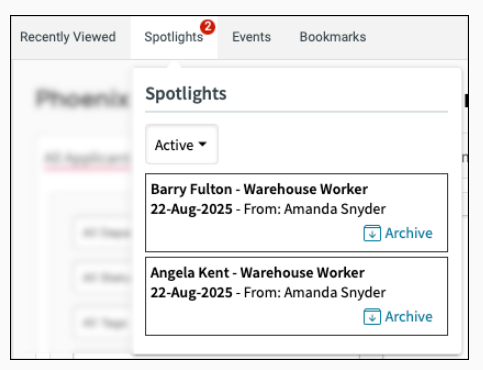This screenshot has width=483, height=370.
Task: Open the Recently Viewed tab
Action: [68, 37]
